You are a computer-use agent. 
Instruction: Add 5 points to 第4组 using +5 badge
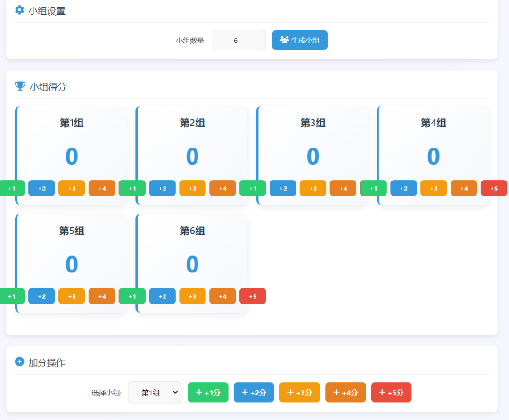pyautogui.click(x=493, y=188)
